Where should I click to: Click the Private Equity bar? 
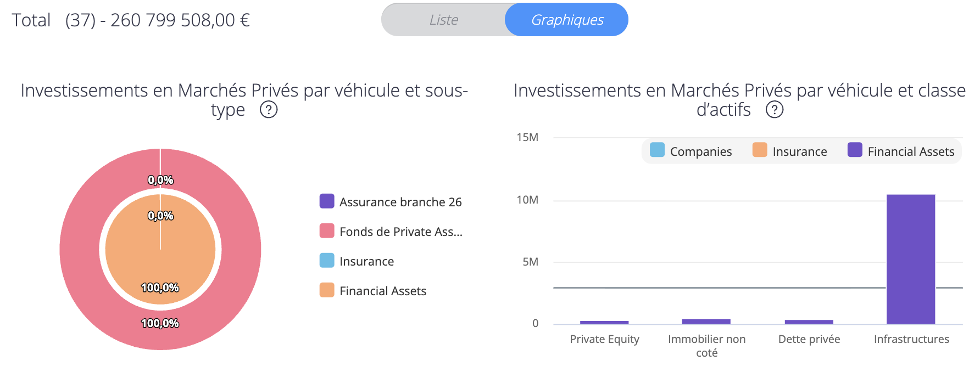(x=604, y=322)
